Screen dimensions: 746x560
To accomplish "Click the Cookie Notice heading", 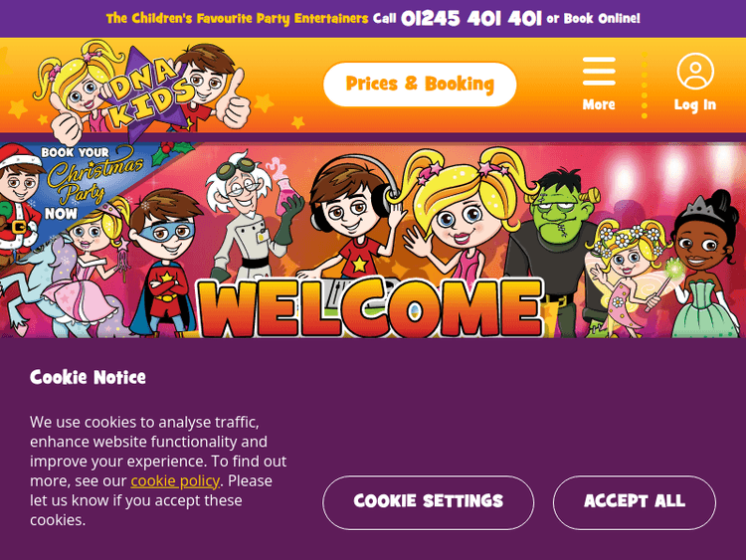I will tap(88, 377).
